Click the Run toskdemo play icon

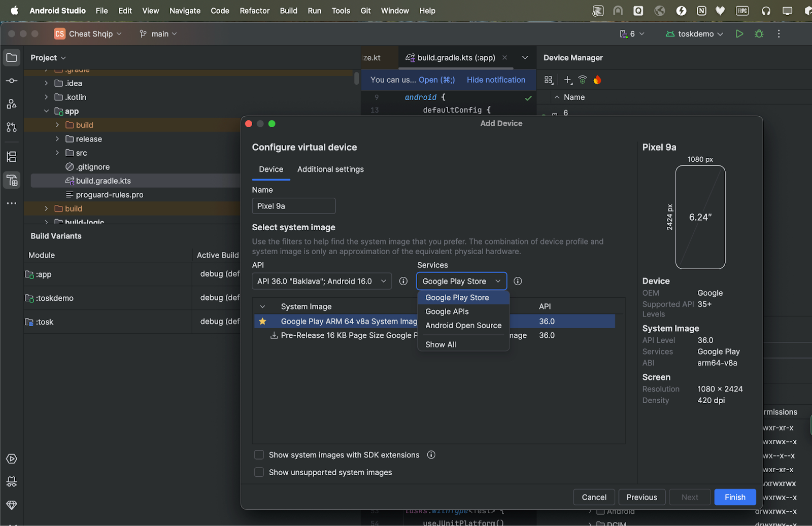[x=739, y=34]
